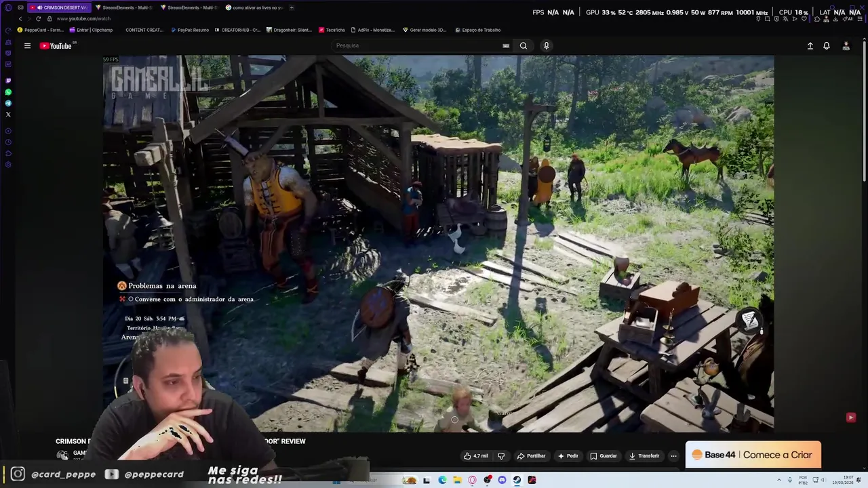868x488 pixels.
Task: Reload the page with refresh icon
Action: coord(38,19)
